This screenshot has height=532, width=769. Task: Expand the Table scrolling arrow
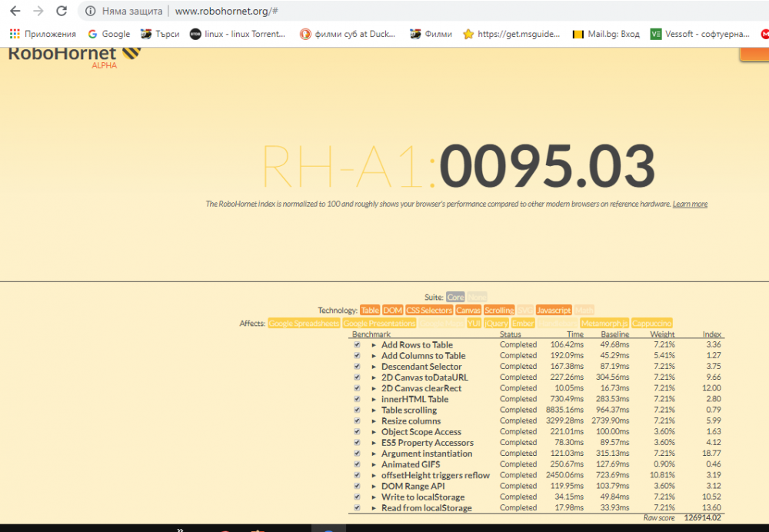374,410
